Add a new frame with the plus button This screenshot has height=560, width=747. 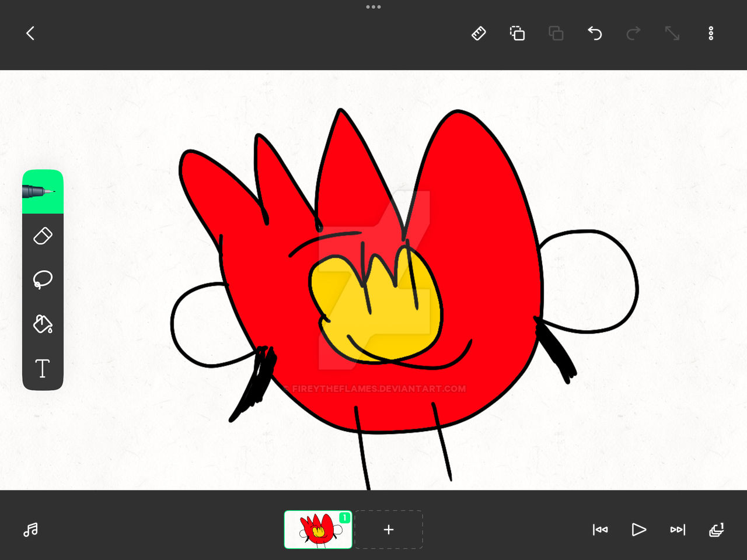pos(389,530)
